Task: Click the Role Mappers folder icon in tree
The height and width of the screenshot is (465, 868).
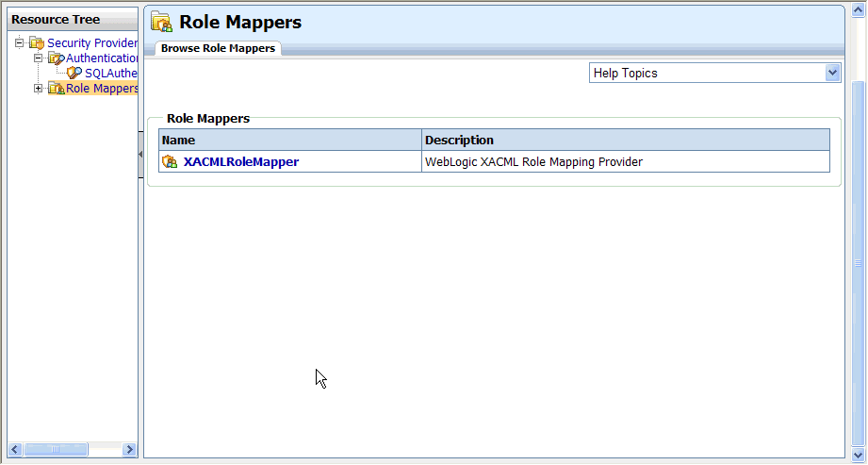Action: click(56, 88)
